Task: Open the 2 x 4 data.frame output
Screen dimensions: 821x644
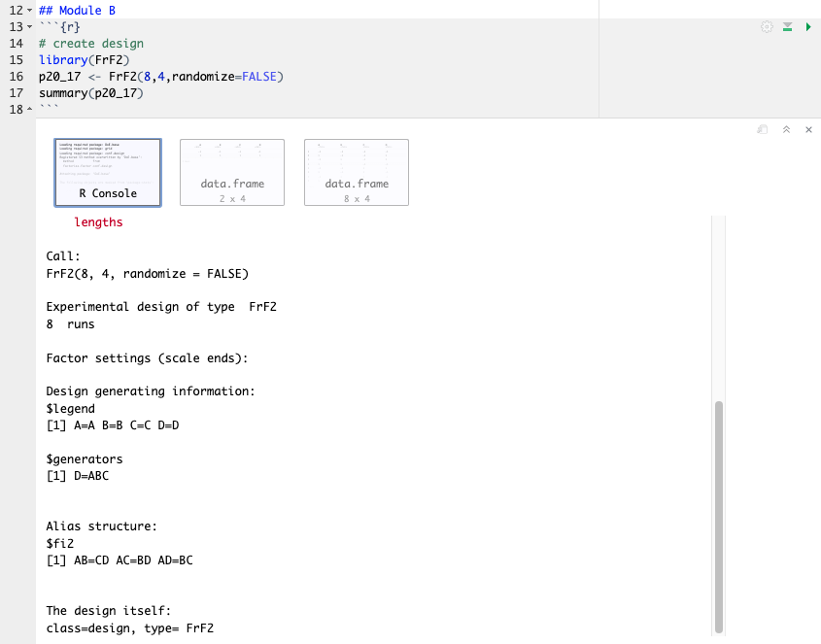Action: [232, 172]
